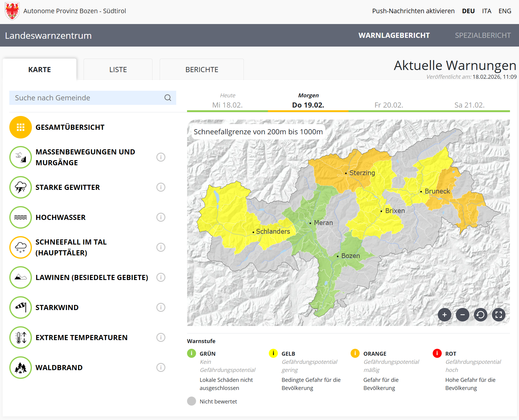Select the Starke Gewitter storm icon
The image size is (519, 420).
click(20, 187)
